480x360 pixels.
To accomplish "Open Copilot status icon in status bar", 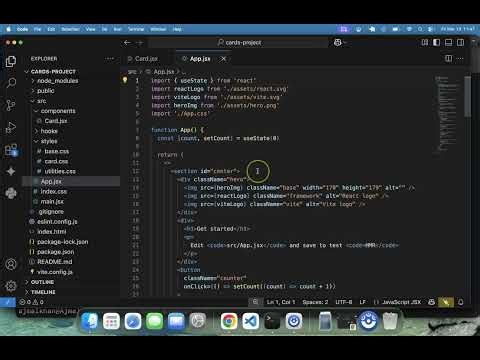I will pos(431,302).
